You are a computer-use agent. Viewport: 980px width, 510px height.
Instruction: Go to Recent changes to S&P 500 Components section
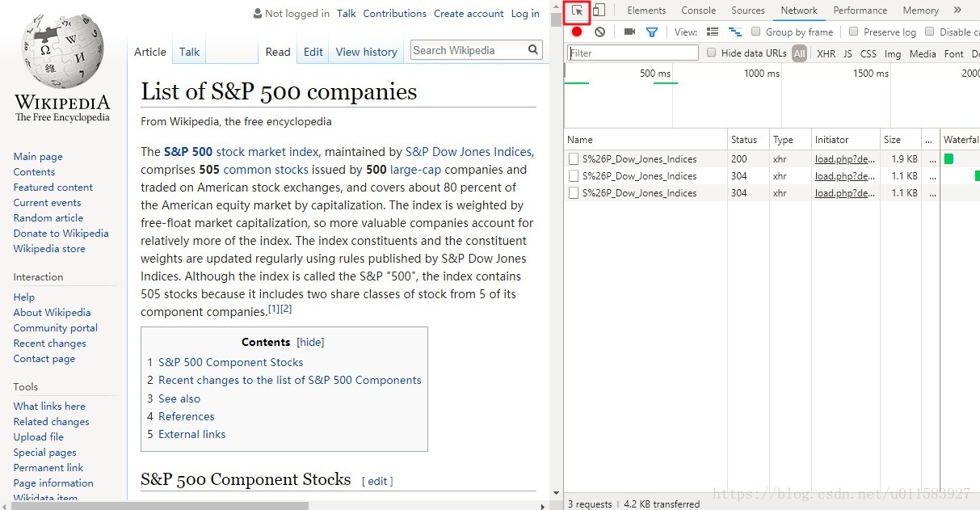pos(290,380)
